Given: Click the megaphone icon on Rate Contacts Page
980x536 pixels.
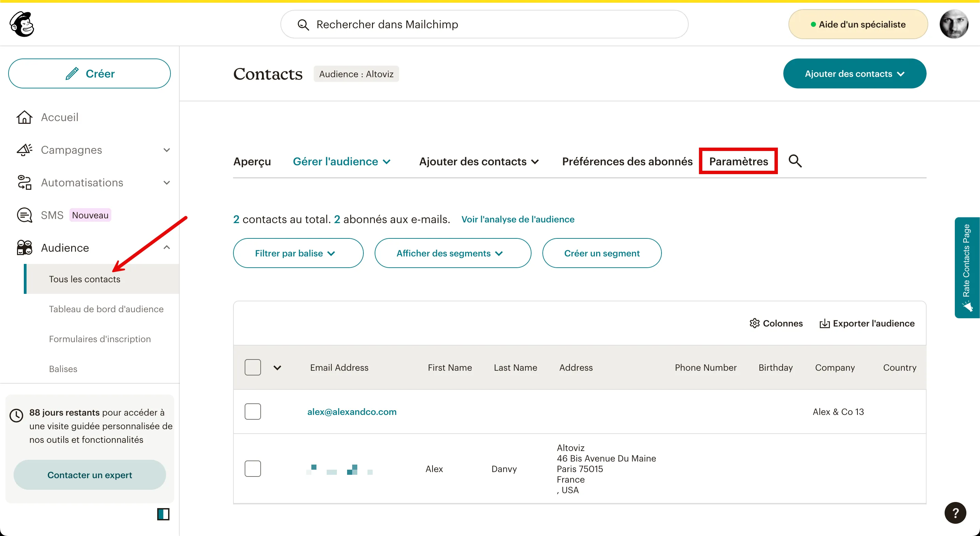Looking at the screenshot, I should point(967,306).
